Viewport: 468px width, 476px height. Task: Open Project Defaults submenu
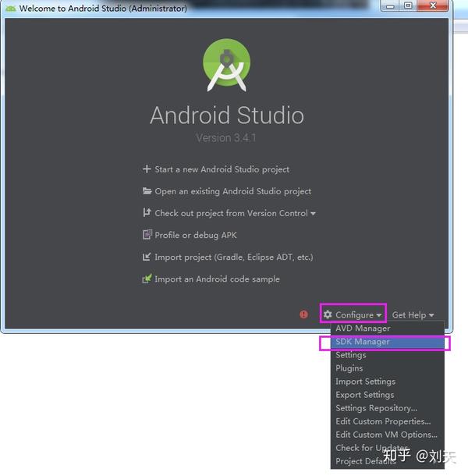coord(387,461)
